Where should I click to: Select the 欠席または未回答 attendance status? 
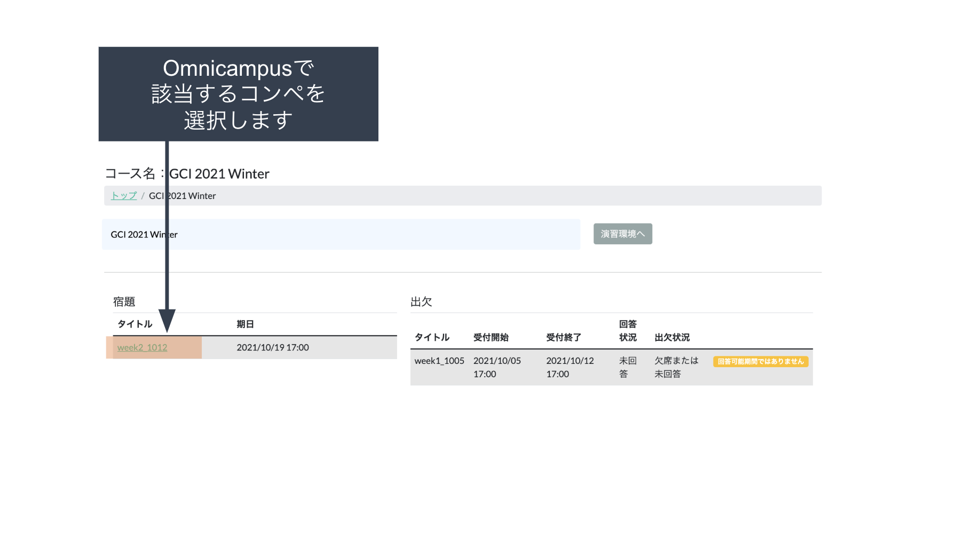[676, 367]
